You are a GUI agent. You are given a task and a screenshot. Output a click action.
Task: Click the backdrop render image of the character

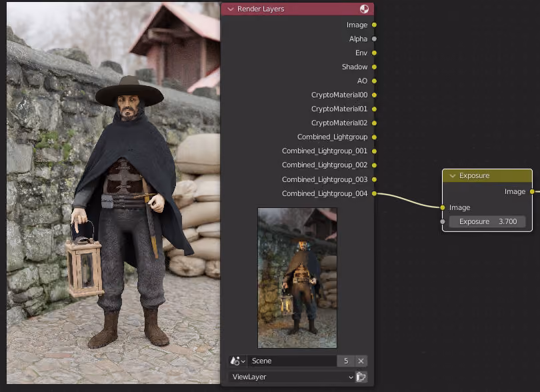113,193
